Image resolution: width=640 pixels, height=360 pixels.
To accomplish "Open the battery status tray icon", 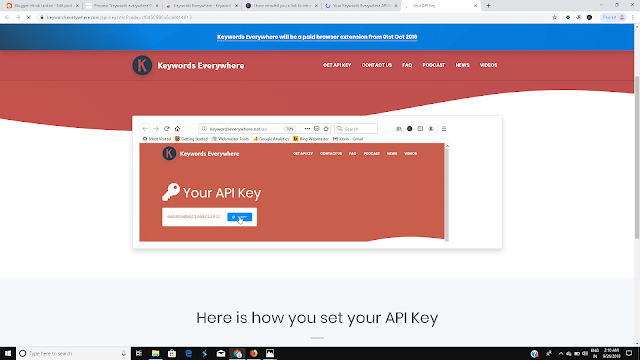I will click(x=577, y=353).
